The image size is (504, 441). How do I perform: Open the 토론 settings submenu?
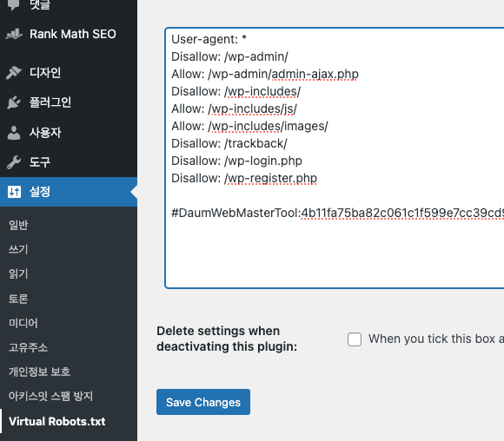(18, 299)
